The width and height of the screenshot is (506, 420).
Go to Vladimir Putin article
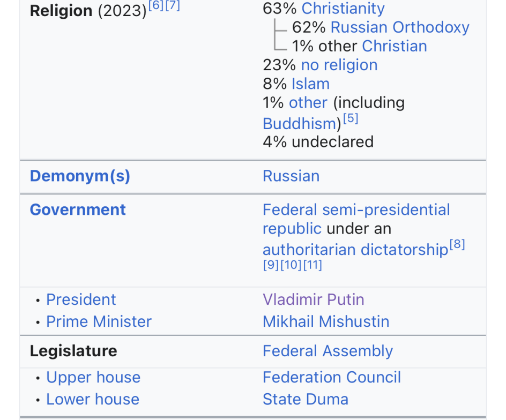[313, 299]
